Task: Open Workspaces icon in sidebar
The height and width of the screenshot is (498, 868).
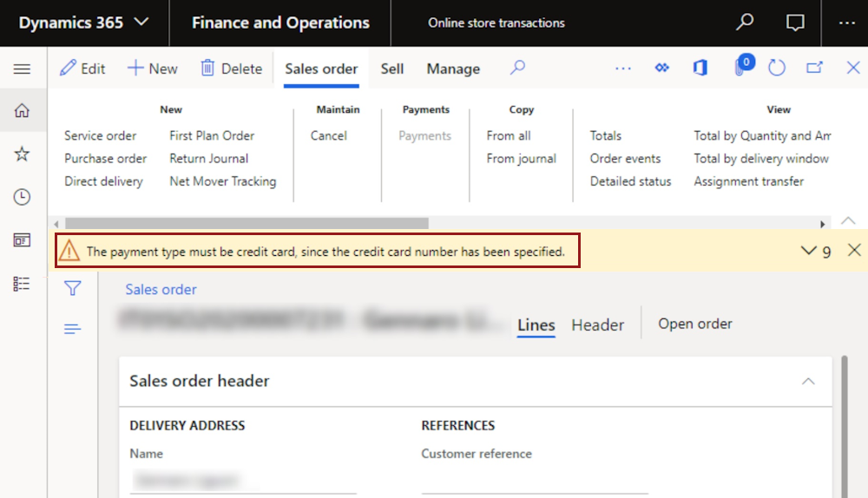Action: (23, 240)
